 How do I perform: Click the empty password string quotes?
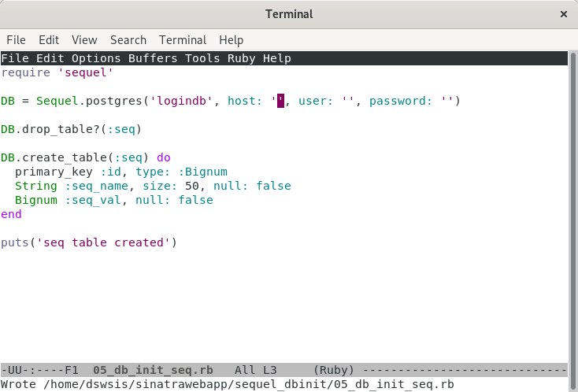(447, 101)
